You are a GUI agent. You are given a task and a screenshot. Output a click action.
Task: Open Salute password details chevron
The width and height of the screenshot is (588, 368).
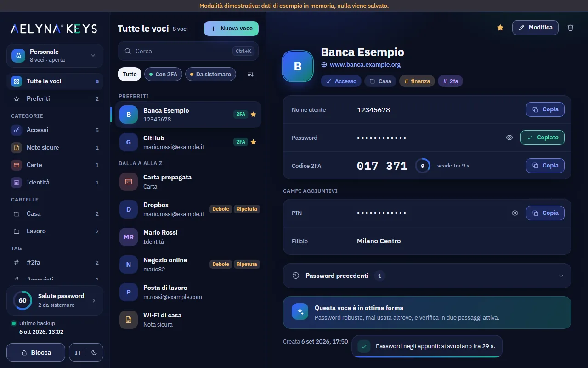click(x=94, y=300)
